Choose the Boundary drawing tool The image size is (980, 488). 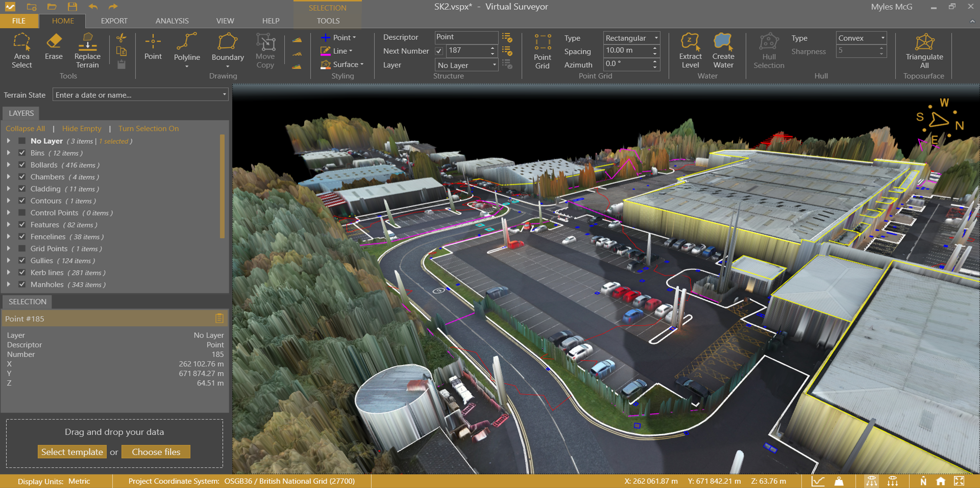[x=227, y=48]
